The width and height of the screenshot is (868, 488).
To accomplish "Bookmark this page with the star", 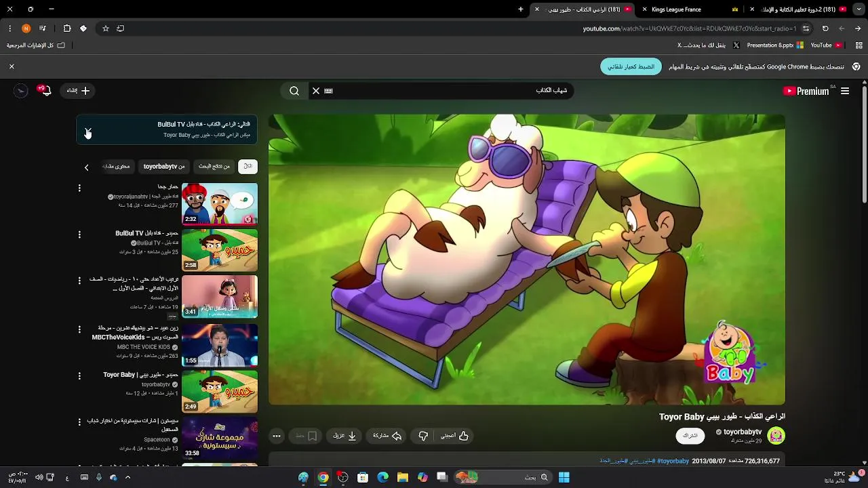I will (106, 28).
